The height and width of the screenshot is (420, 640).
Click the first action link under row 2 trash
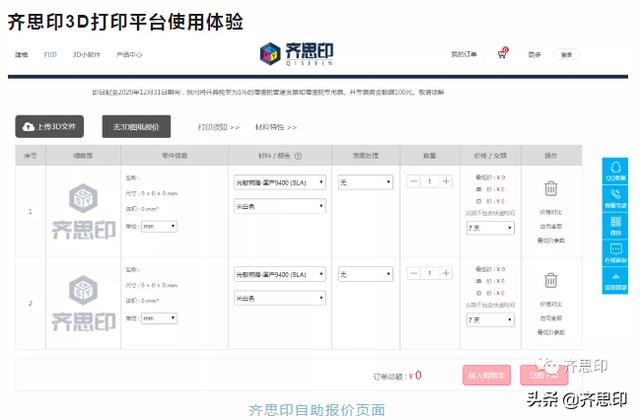pyautogui.click(x=551, y=304)
